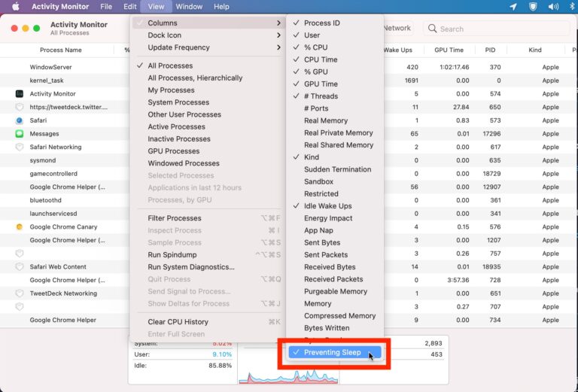
Task: Uncheck the Preventing Sleep column
Action: [x=332, y=352]
